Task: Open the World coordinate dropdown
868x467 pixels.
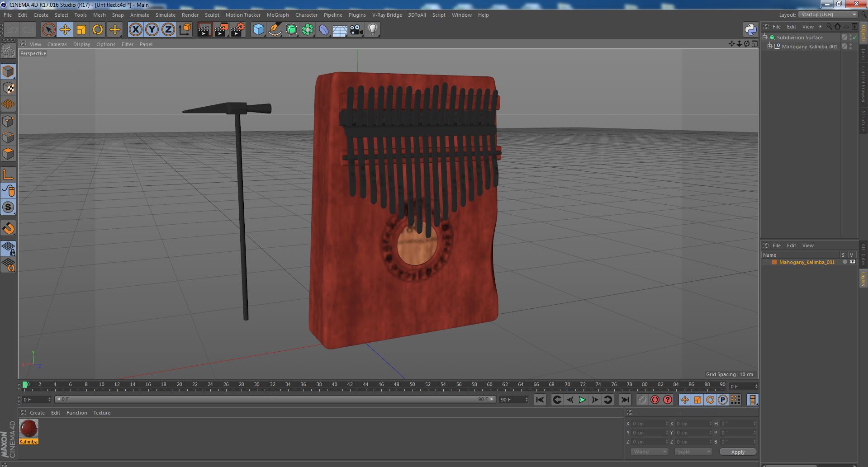Action: coord(649,452)
